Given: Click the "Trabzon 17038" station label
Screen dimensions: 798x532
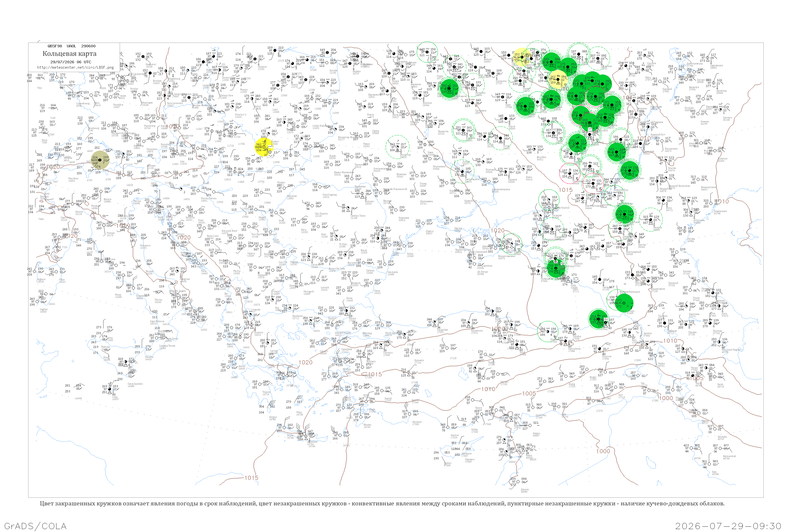Looking at the screenshot, I should [x=577, y=338].
